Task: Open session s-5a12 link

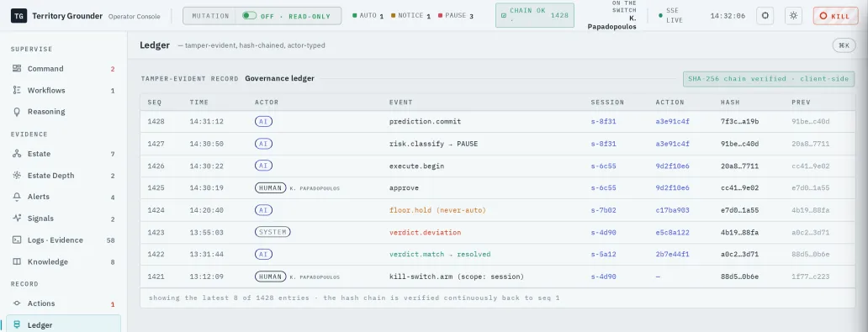Action: (603, 255)
